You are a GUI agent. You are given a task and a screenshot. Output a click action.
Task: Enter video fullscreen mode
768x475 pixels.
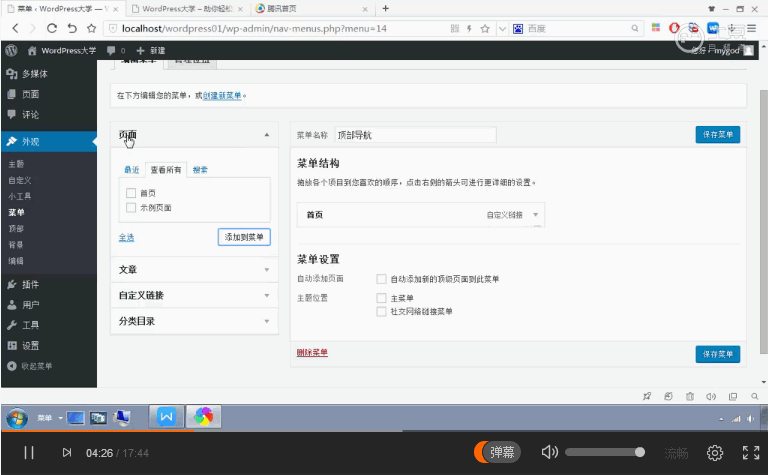tap(751, 452)
